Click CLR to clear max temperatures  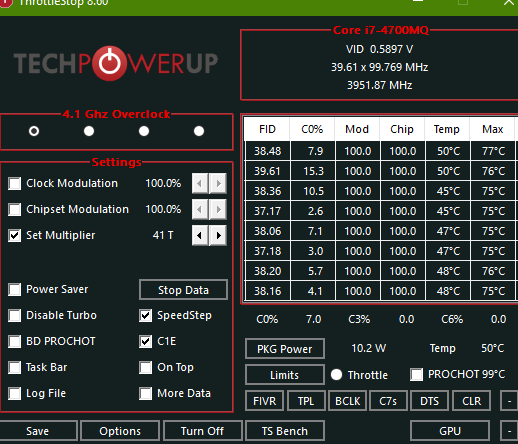[x=471, y=401]
